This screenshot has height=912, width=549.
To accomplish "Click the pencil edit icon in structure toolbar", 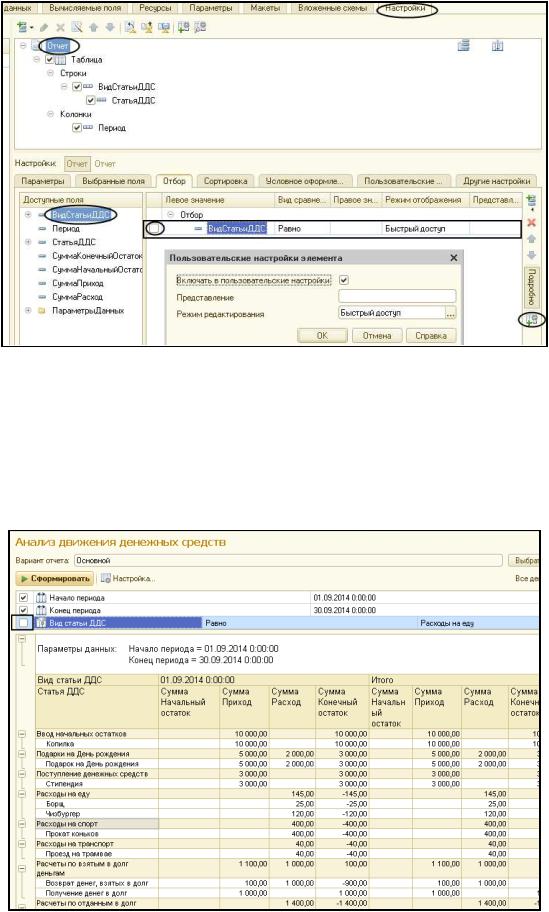I will point(44,27).
